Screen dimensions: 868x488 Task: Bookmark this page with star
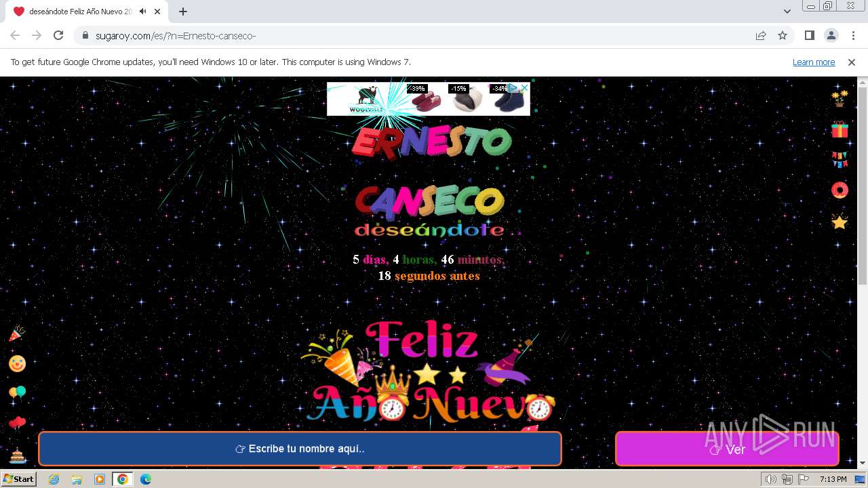tap(783, 35)
